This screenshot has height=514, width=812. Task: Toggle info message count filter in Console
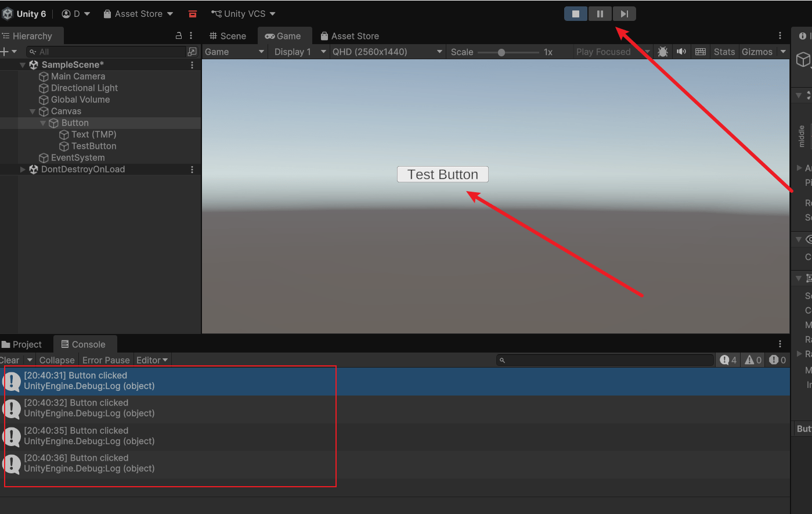(728, 360)
